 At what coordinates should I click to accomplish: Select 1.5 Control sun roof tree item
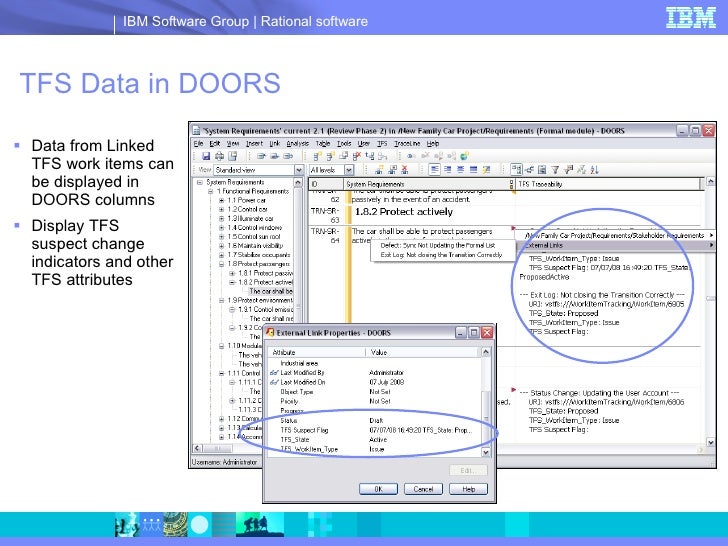point(254,237)
